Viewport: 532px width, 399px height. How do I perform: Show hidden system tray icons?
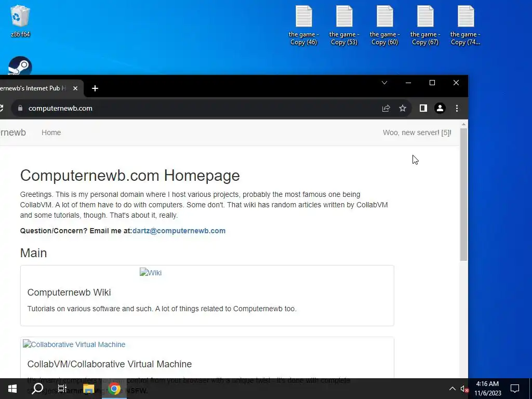(x=453, y=389)
